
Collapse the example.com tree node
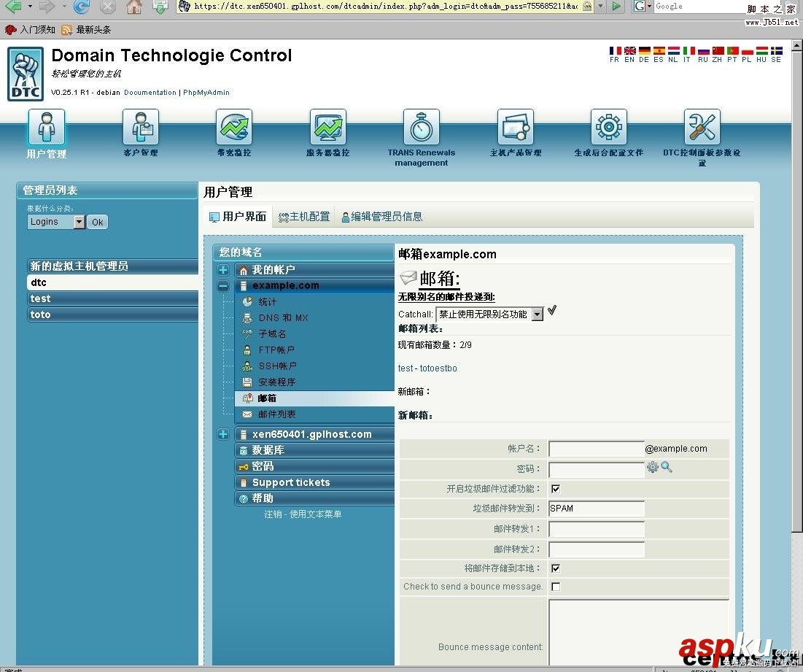(x=223, y=286)
